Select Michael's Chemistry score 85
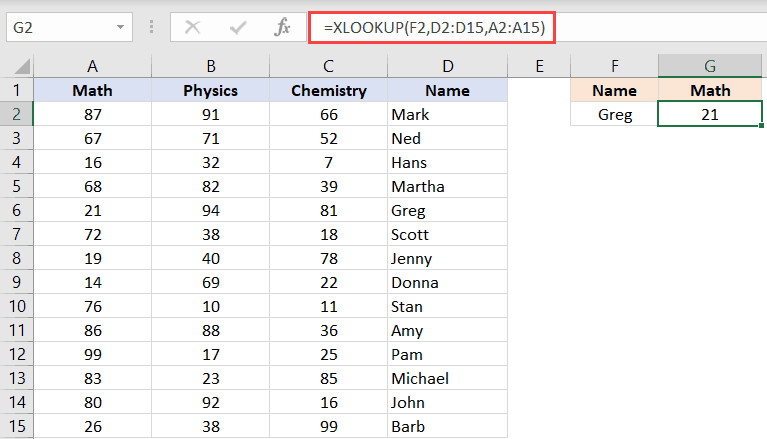 coord(328,378)
